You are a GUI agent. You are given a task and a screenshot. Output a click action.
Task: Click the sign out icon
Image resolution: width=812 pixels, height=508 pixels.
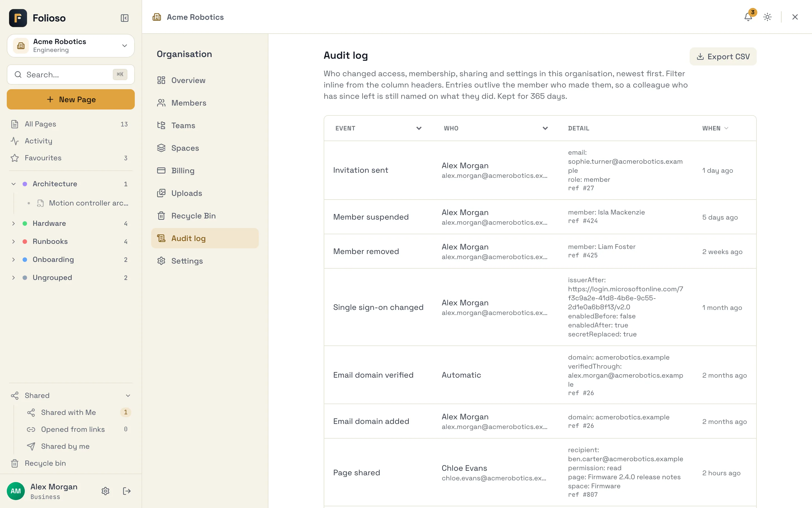[x=127, y=491]
